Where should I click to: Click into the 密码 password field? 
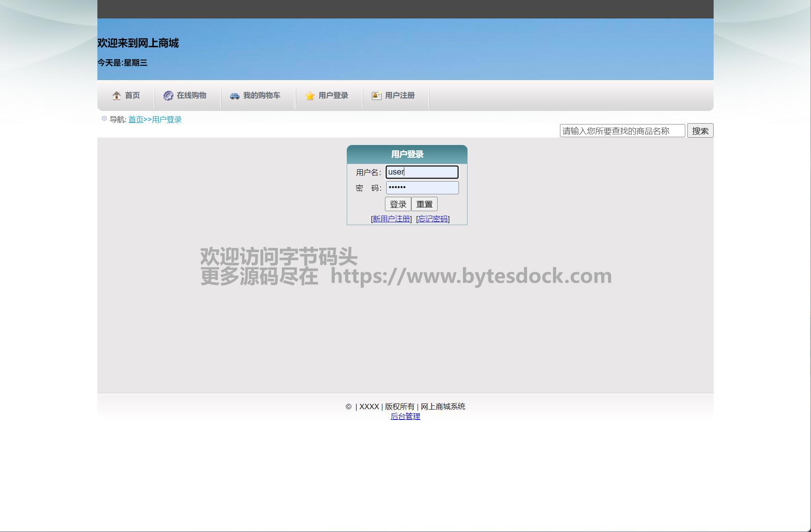pos(422,188)
